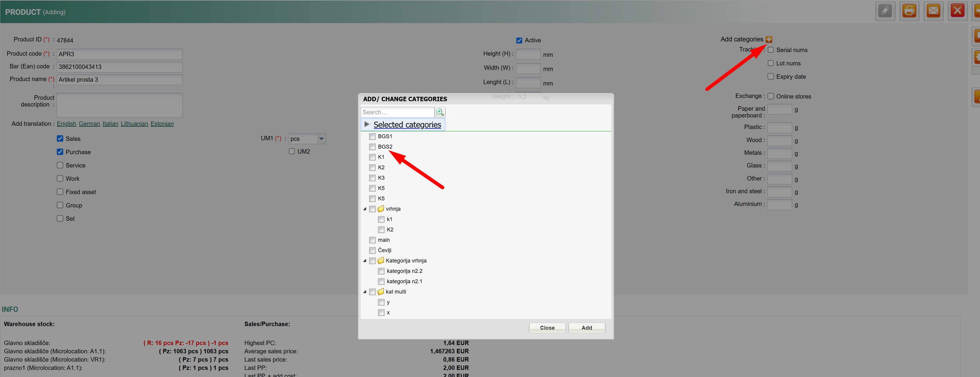Collapse the Kategorija vrhnja tree node
Viewport: 980px width, 377px height.
coord(365,261)
